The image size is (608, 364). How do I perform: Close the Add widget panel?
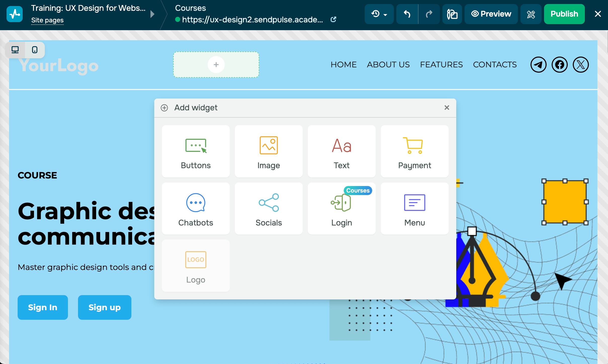[447, 108]
